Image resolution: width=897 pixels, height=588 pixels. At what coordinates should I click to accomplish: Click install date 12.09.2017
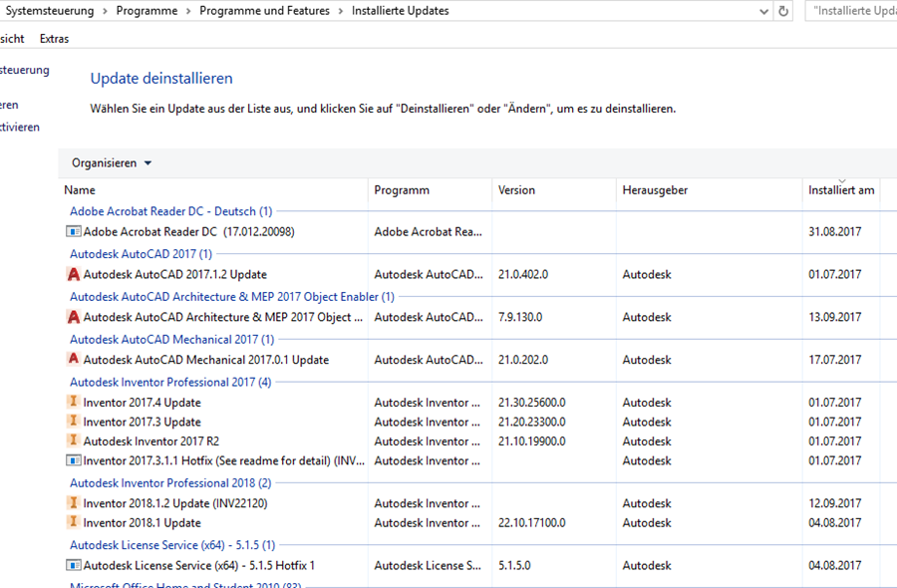[x=834, y=503]
